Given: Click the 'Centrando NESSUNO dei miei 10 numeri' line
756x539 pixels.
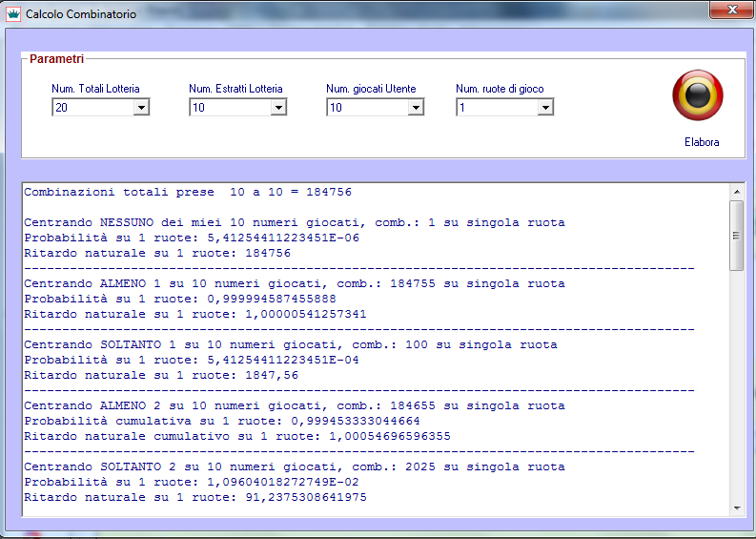Looking at the screenshot, I should point(295,222).
